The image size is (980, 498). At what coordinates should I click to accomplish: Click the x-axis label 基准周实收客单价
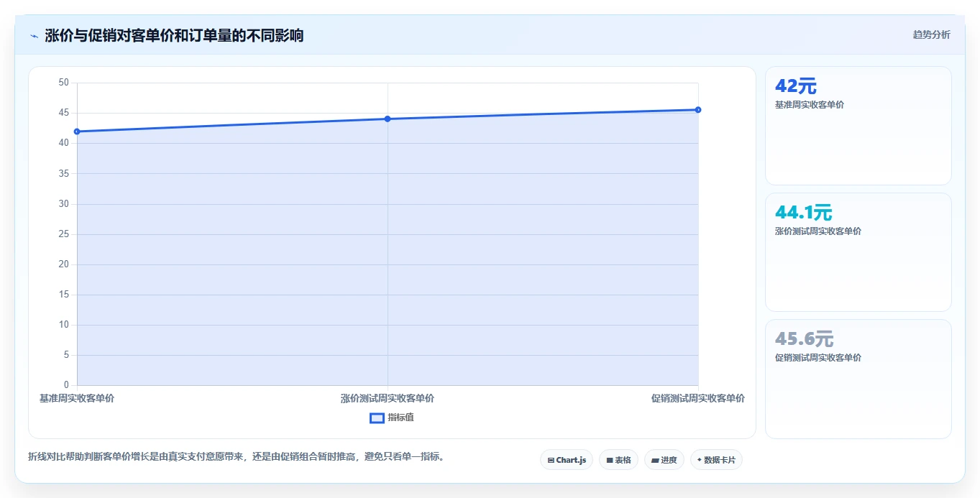(x=77, y=398)
